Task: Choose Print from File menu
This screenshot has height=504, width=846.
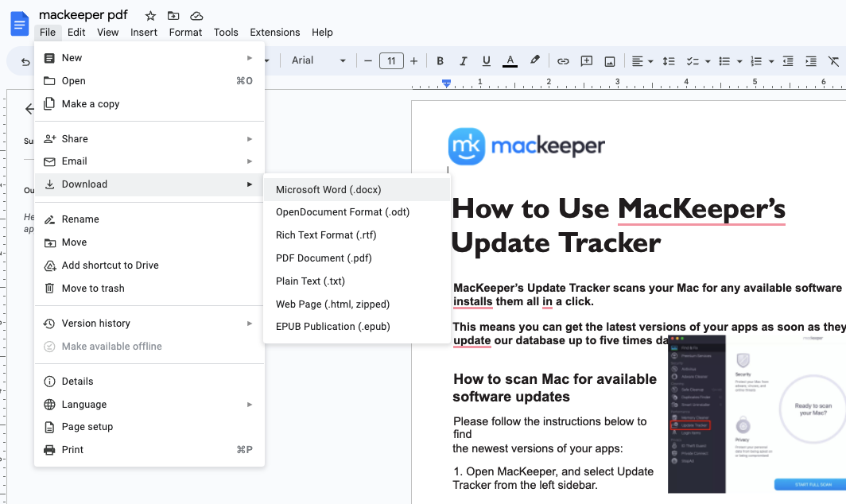Action: pyautogui.click(x=149, y=449)
